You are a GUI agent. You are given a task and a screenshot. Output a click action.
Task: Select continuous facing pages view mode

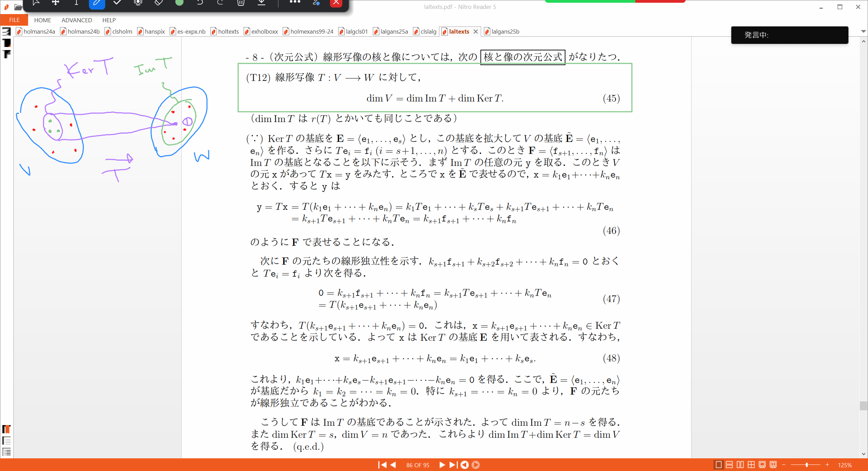(751, 465)
